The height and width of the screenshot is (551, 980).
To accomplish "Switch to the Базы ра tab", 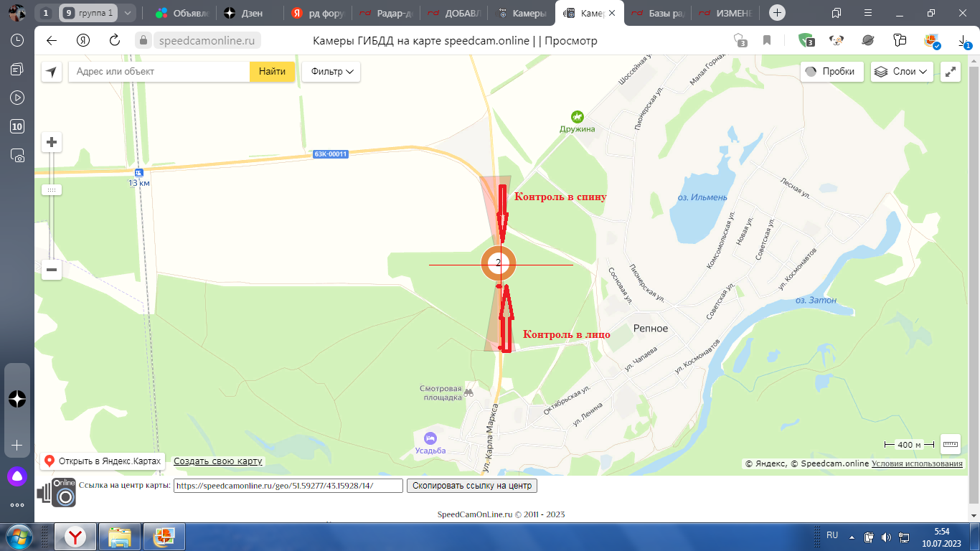I will tap(658, 13).
